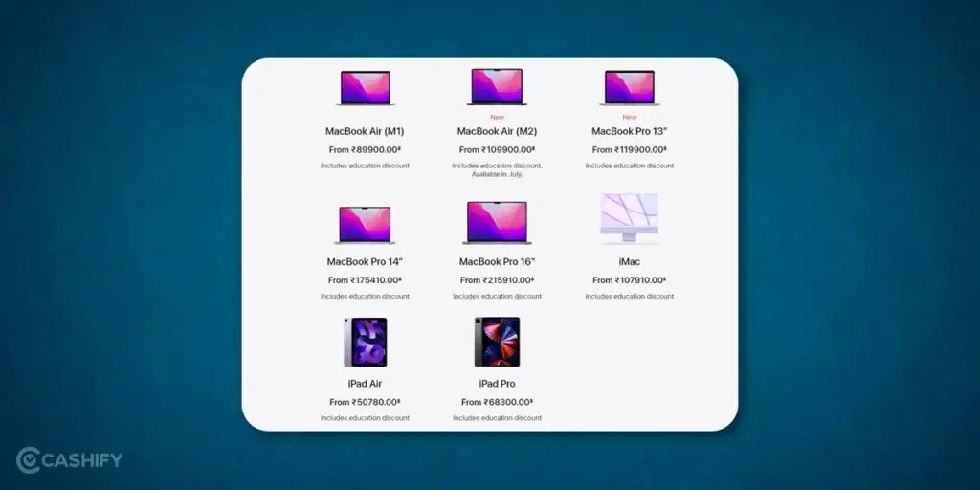980x490 pixels.
Task: Click education discount note under iPad Air
Action: 365,418
